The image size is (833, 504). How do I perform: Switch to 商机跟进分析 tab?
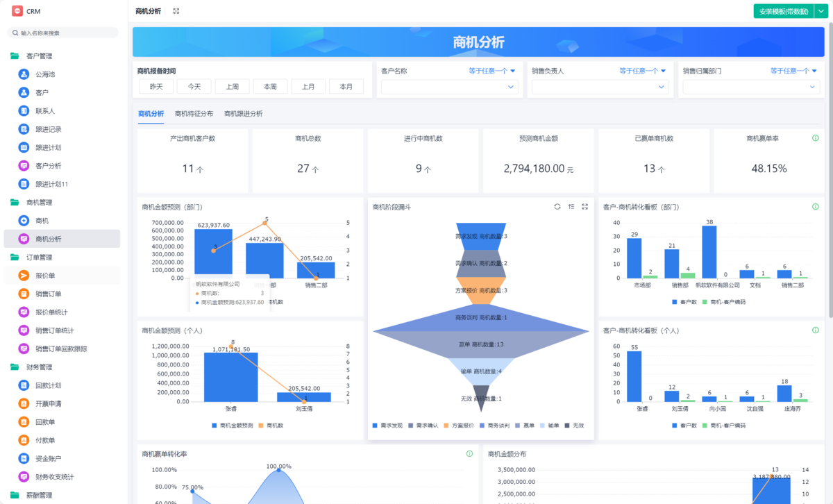click(x=243, y=114)
